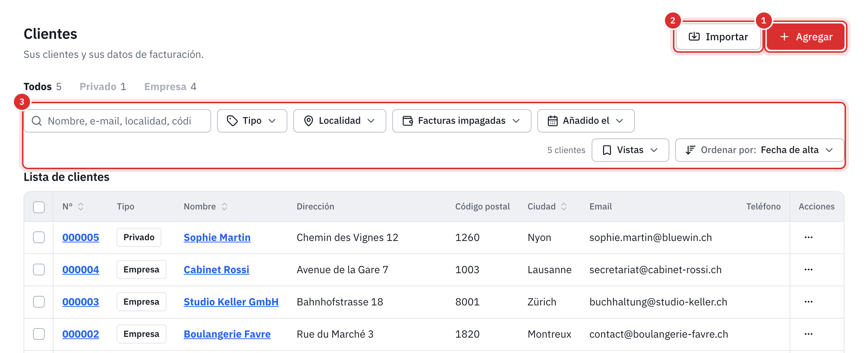The height and width of the screenshot is (353, 868).
Task: Open client Cabinet Rossi
Action: pyautogui.click(x=216, y=270)
